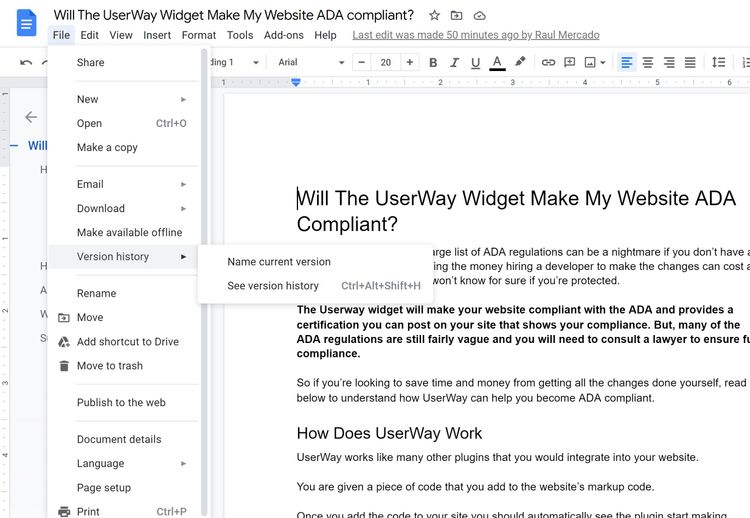Open the last edit history link

[476, 35]
